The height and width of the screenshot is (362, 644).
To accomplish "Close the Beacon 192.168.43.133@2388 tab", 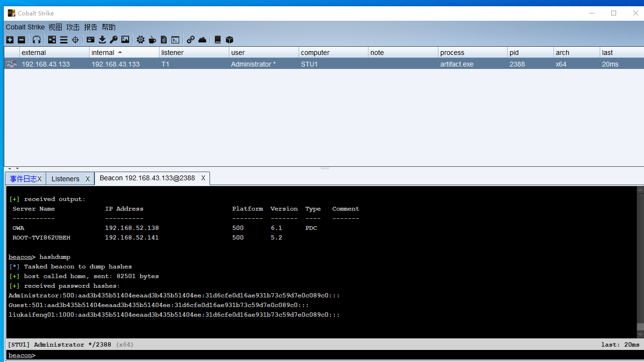I will 203,178.
